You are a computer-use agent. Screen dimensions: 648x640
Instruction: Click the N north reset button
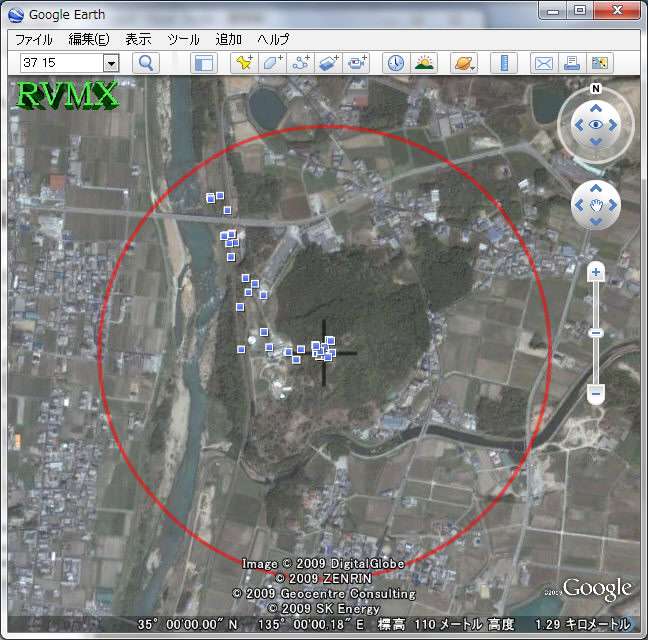click(x=596, y=88)
